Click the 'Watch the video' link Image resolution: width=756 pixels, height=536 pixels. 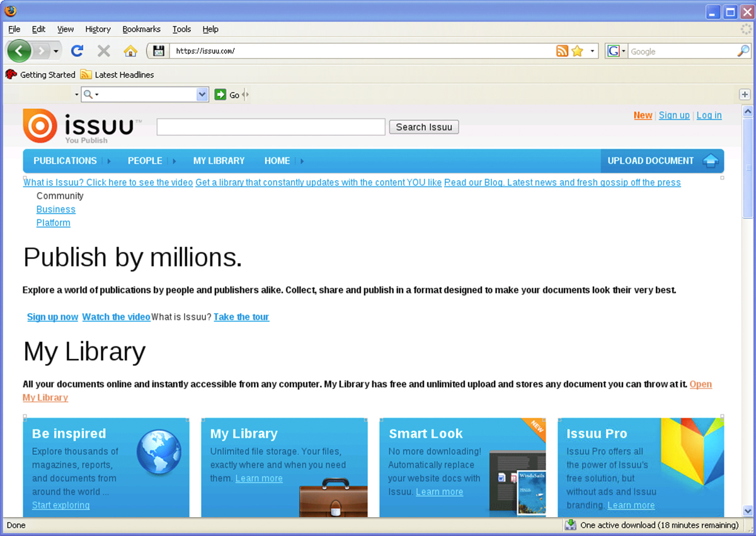point(116,317)
